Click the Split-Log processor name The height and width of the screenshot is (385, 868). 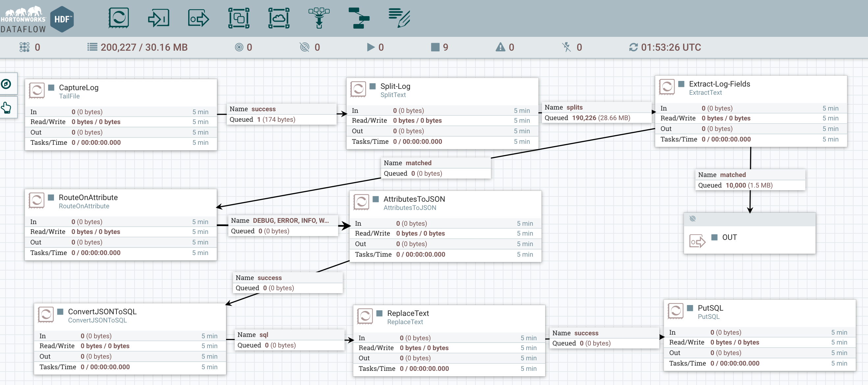[395, 86]
